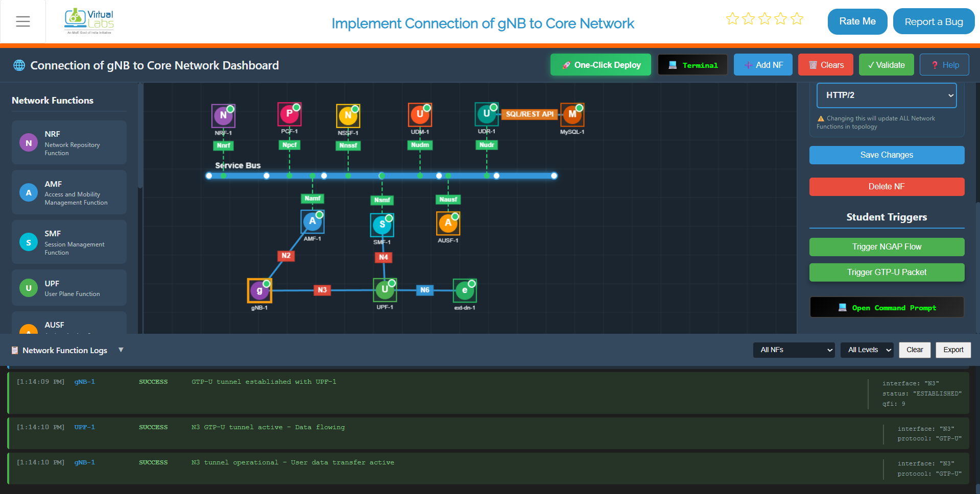Viewport: 980px width, 494px height.
Task: Click Trigger NGAP Flow
Action: pyautogui.click(x=887, y=247)
